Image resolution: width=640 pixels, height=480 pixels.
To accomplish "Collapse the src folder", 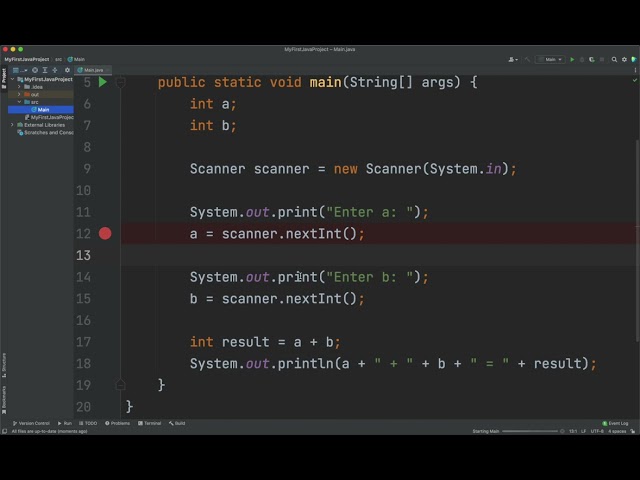I will (19, 102).
